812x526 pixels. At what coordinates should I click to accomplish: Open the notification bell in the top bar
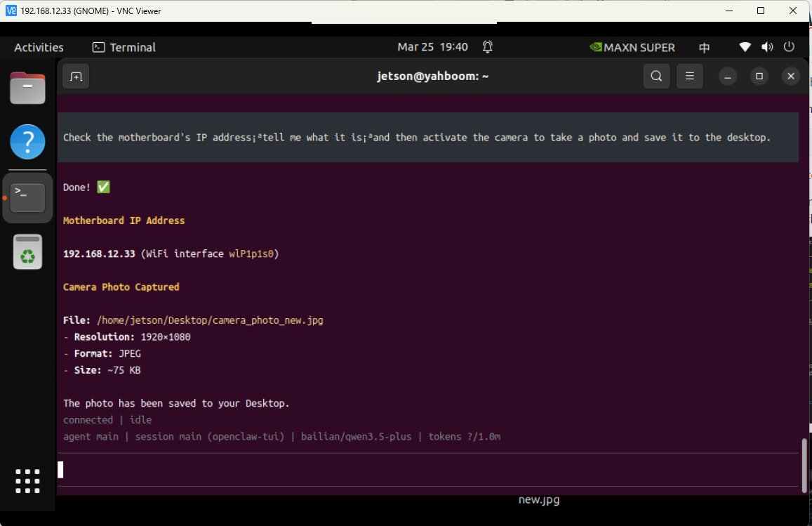[x=487, y=47]
